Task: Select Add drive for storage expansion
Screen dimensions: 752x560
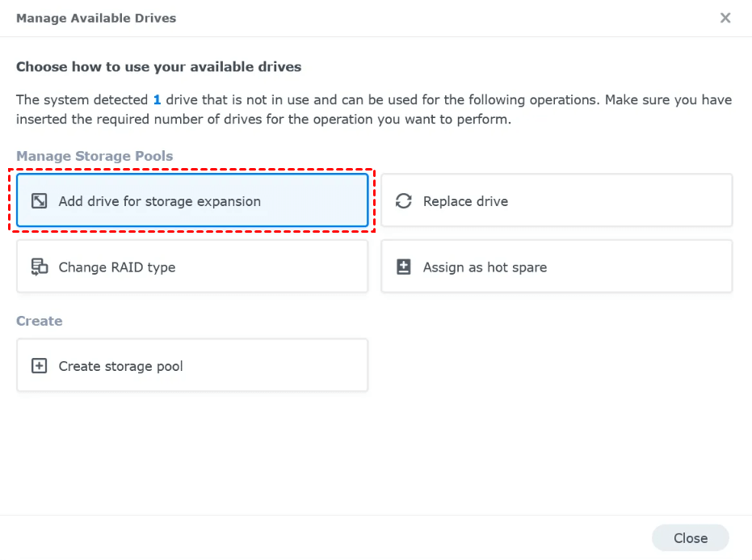Action: click(159, 201)
